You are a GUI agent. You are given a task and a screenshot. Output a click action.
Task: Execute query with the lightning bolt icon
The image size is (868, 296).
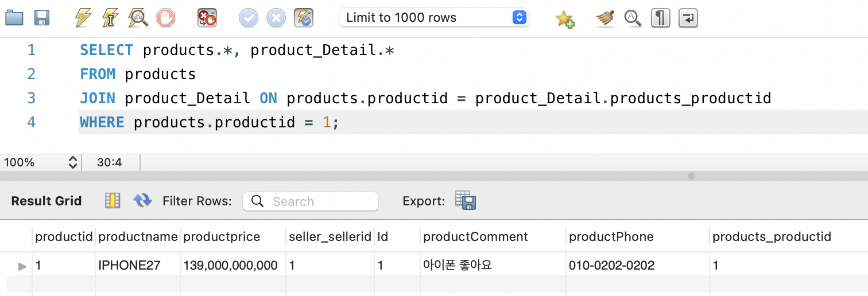point(83,18)
